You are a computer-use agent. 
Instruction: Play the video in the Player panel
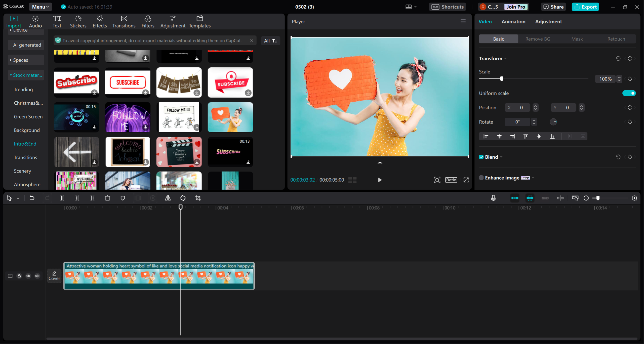coord(379,180)
